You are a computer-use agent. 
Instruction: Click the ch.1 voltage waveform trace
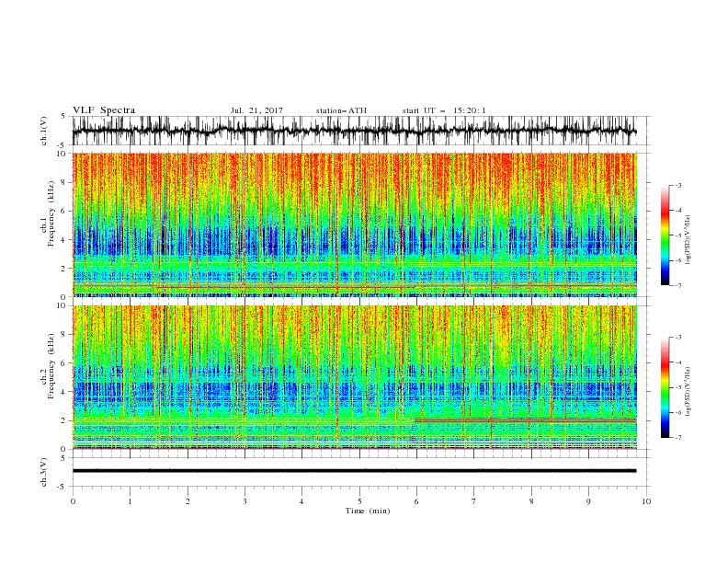coord(354,131)
